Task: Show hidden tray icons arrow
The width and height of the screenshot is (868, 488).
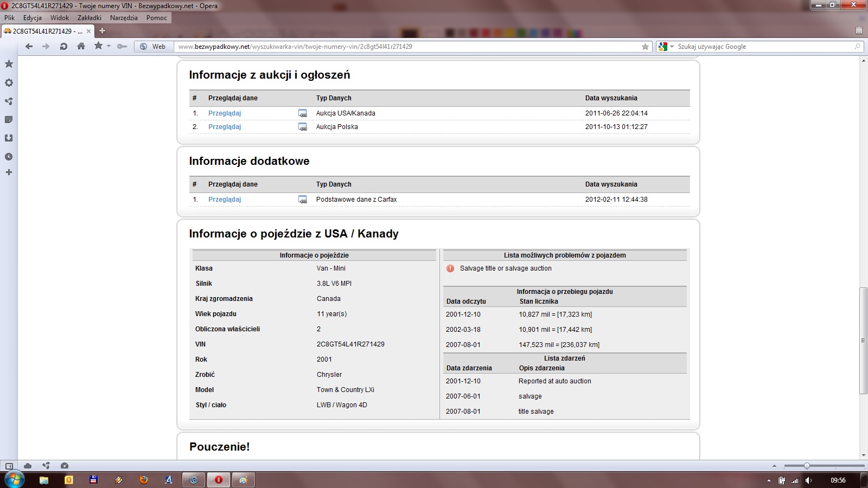Action: (769, 480)
